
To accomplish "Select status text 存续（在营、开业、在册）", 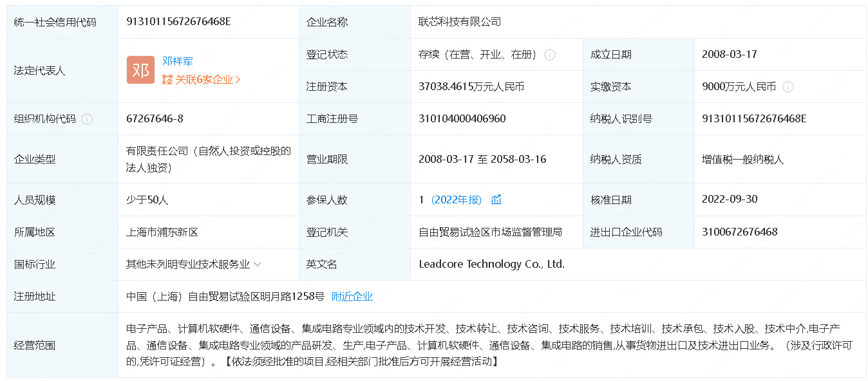I will 478,55.
